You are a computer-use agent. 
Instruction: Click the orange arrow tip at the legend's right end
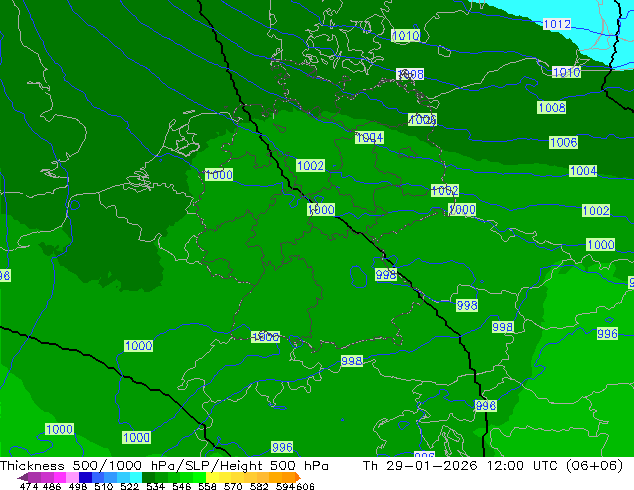tap(298, 477)
